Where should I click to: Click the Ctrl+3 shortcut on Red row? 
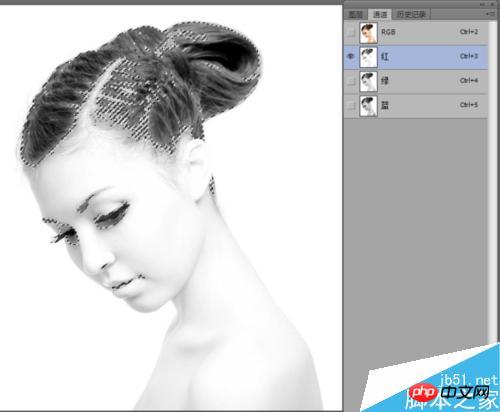(x=469, y=56)
